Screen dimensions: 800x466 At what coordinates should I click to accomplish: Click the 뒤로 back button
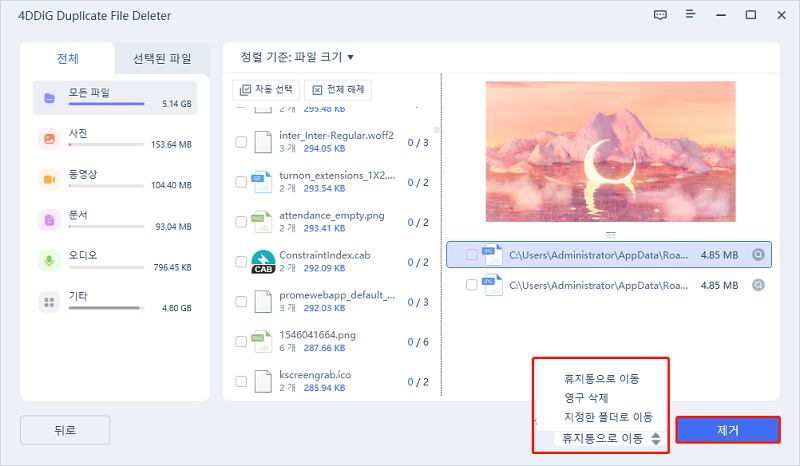click(x=65, y=430)
